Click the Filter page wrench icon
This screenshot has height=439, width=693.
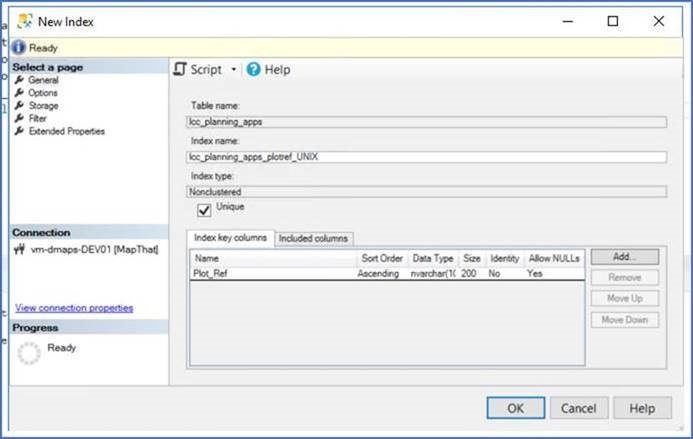(x=19, y=118)
